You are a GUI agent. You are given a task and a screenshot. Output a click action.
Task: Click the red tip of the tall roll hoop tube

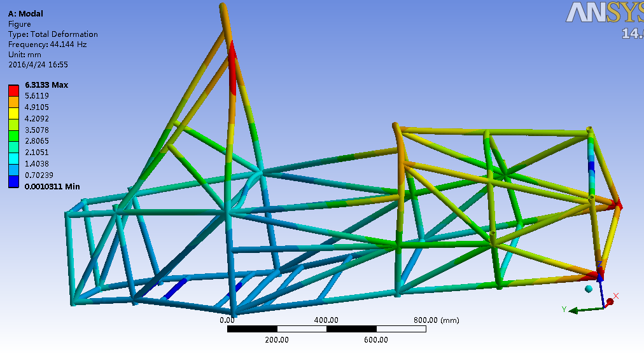(232, 67)
